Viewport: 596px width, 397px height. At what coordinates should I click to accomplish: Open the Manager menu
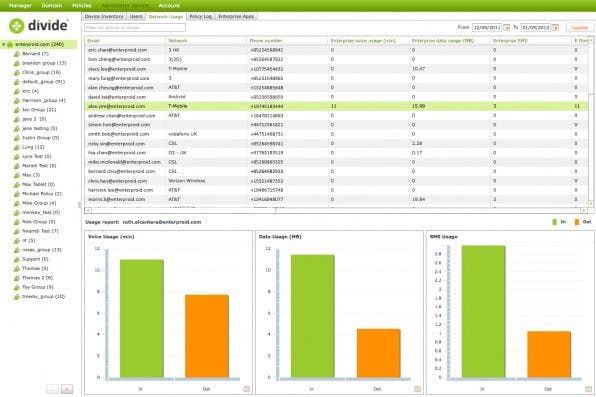click(x=20, y=6)
